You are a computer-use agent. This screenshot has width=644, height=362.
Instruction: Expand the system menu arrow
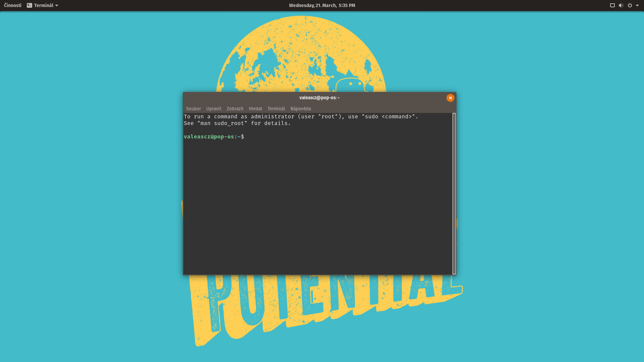[637, 5]
